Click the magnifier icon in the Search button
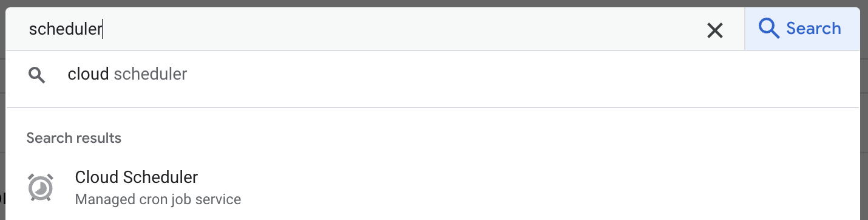 769,29
